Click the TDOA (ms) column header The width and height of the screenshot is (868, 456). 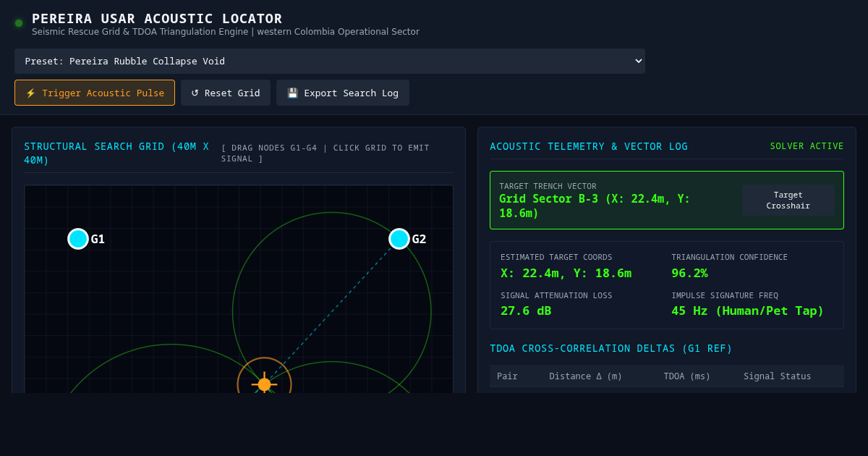pos(687,376)
